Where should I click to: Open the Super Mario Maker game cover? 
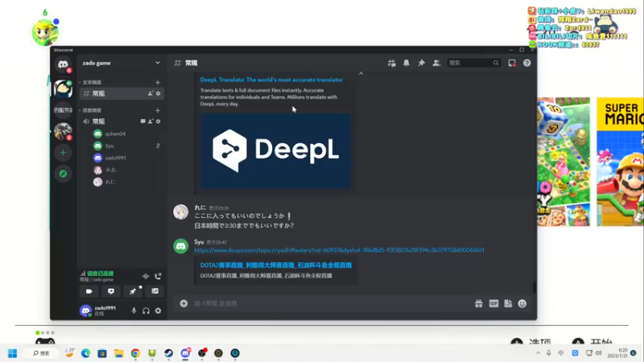[x=620, y=162]
